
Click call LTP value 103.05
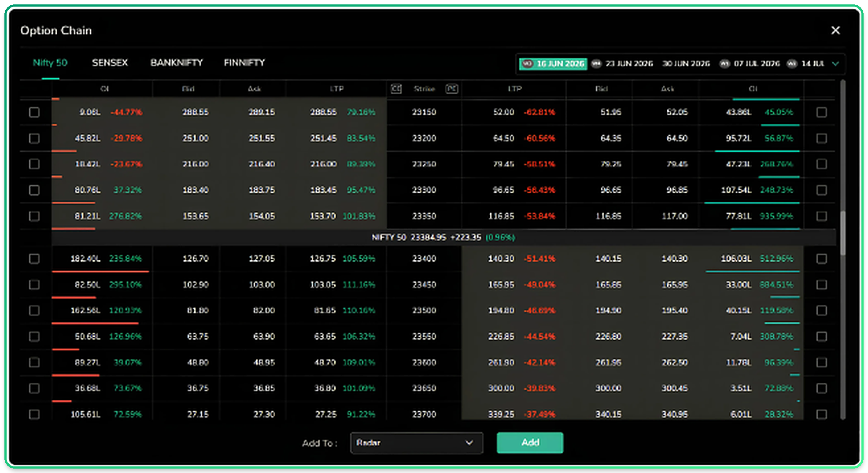tap(323, 285)
